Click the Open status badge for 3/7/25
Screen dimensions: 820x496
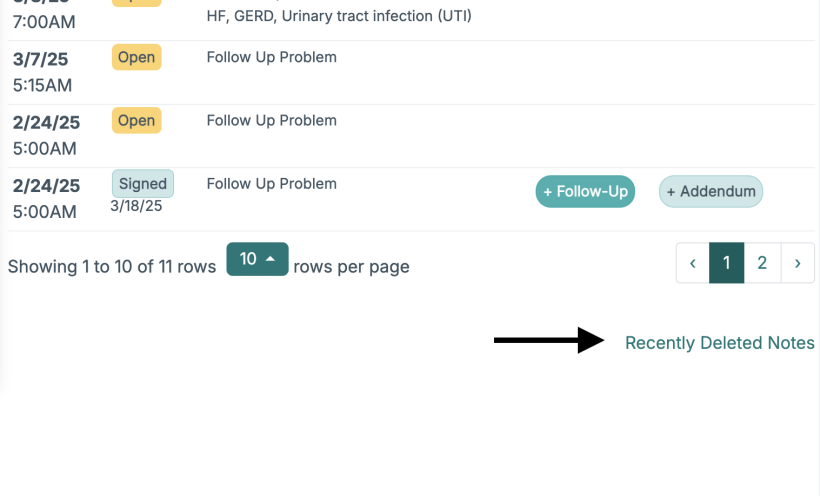pos(136,57)
